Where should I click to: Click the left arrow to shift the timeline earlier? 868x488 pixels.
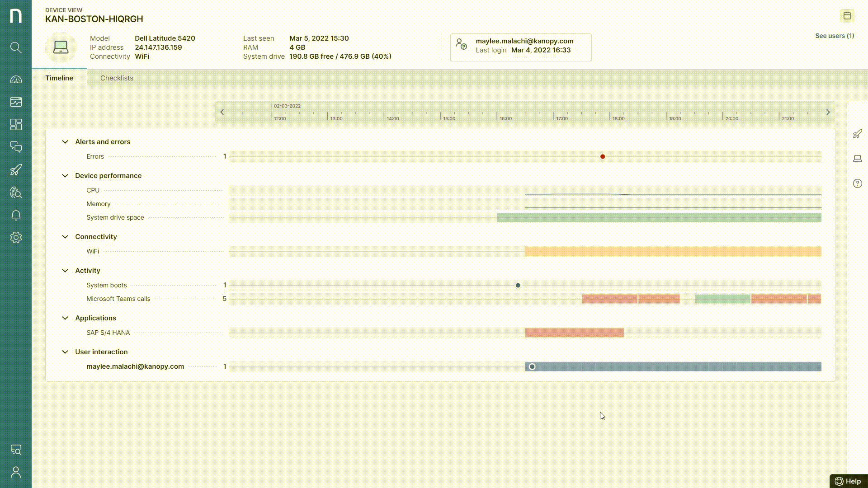click(222, 112)
